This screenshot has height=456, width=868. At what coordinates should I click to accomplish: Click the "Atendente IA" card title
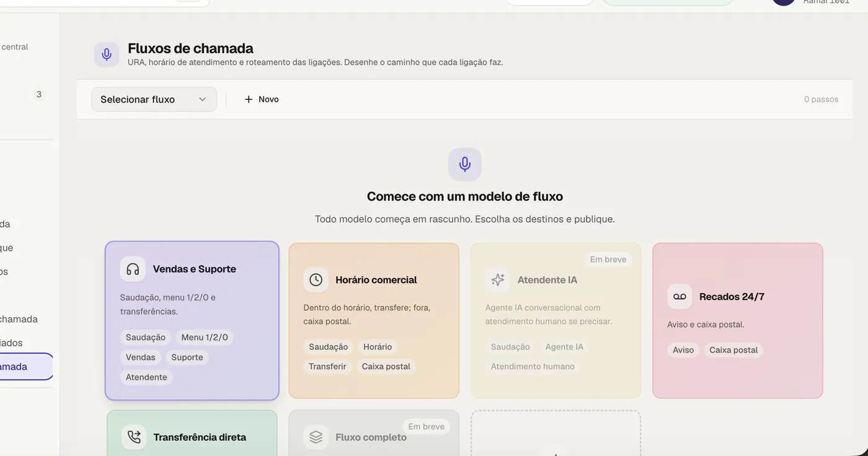pos(547,280)
